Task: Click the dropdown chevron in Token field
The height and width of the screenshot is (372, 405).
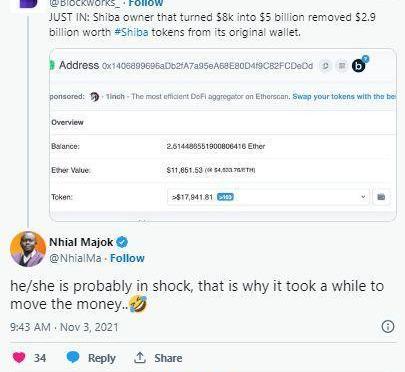Action: (x=363, y=197)
